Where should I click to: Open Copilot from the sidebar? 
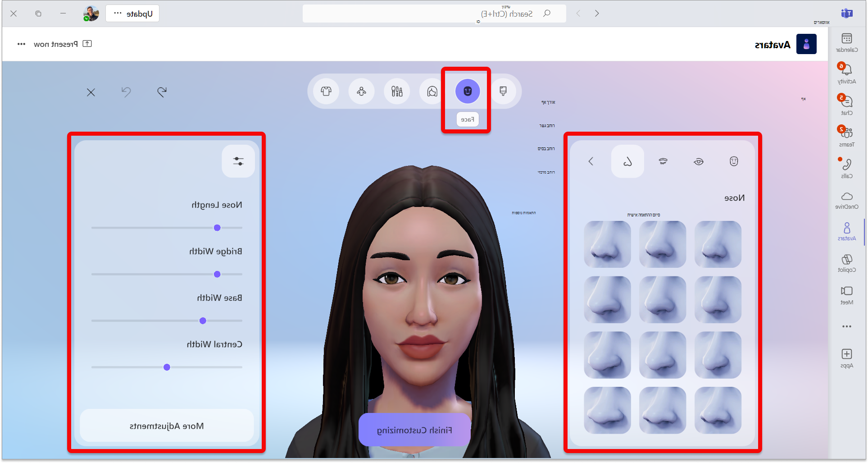coord(846,263)
